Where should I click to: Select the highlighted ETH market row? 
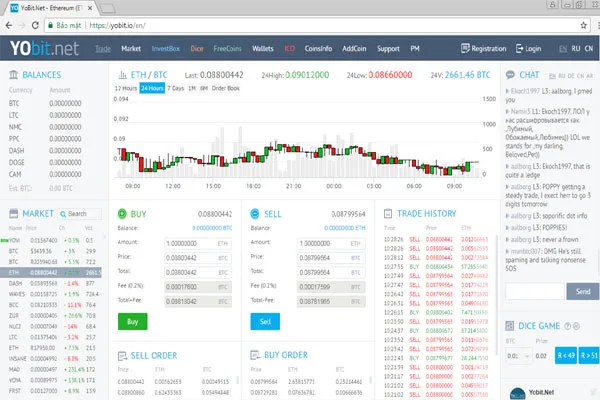(51, 272)
